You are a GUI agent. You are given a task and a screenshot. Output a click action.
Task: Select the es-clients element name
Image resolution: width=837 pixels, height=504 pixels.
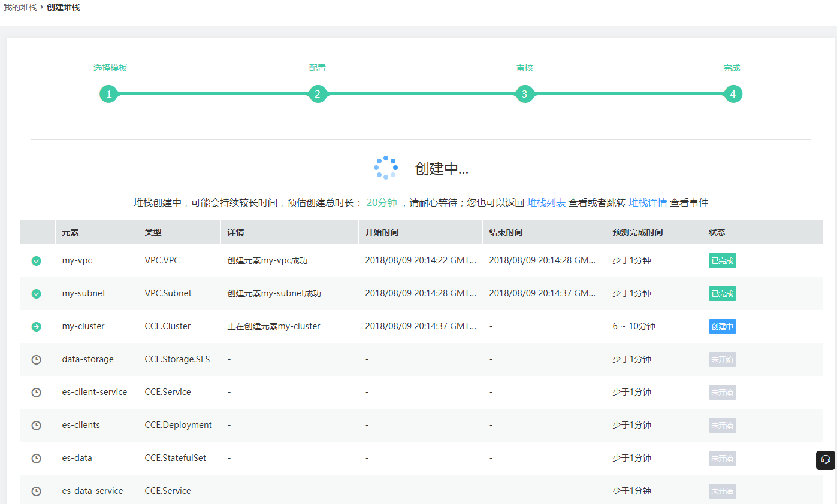(81, 426)
